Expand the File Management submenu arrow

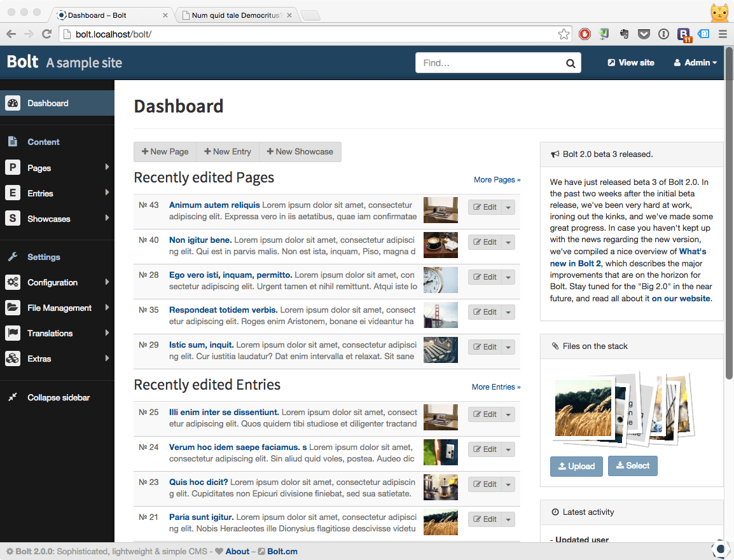click(107, 307)
